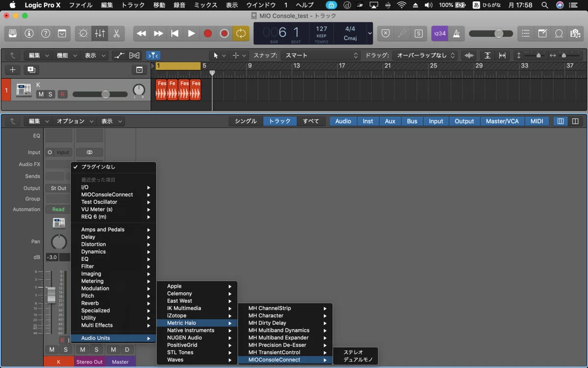Open the Drag オーバーラップなし dropdown
The height and width of the screenshot is (368, 588).
pyautogui.click(x=426, y=55)
